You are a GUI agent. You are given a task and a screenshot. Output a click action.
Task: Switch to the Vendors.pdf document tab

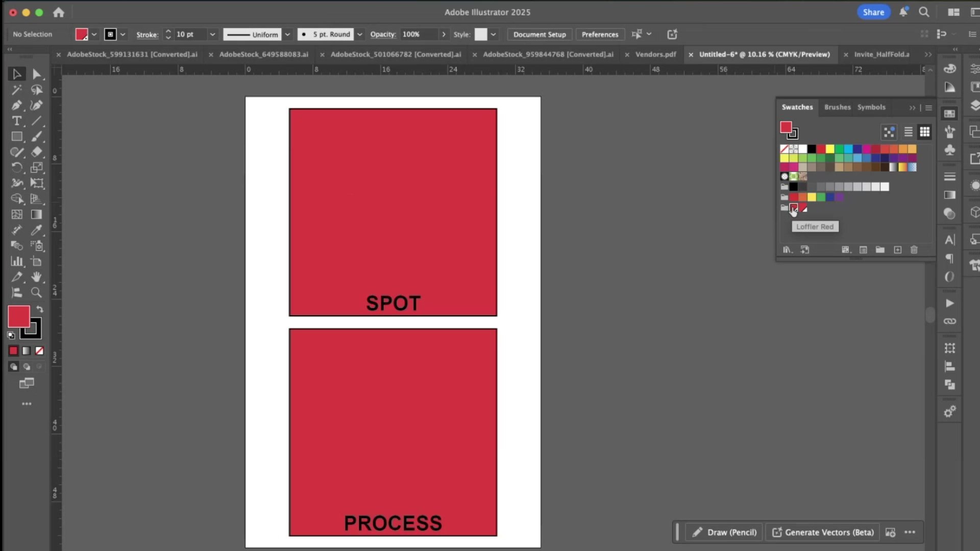click(x=655, y=54)
